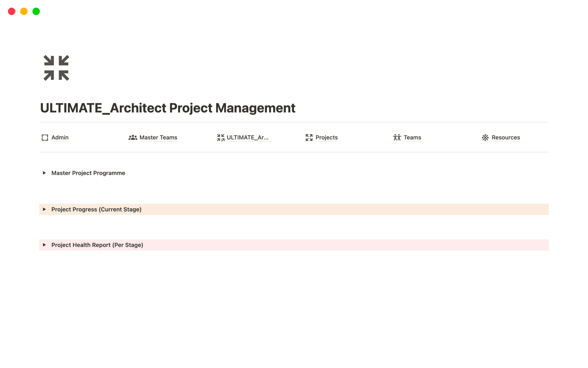Open the Resources page link
This screenshot has width=588, height=368.
506,138
